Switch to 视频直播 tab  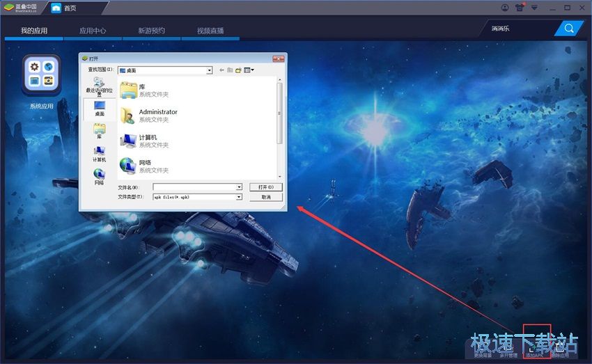coord(210,31)
